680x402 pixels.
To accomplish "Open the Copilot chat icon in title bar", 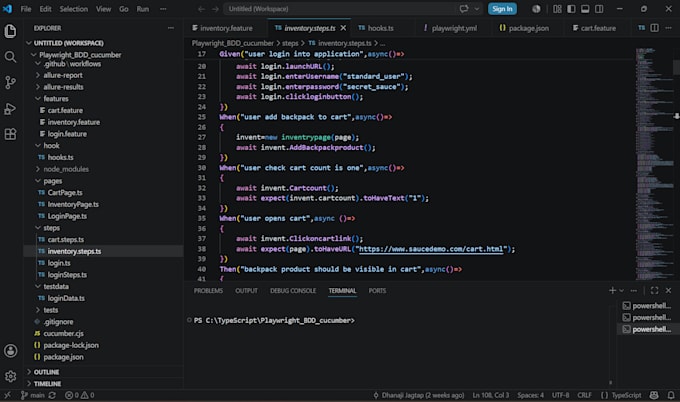I will click(464, 9).
